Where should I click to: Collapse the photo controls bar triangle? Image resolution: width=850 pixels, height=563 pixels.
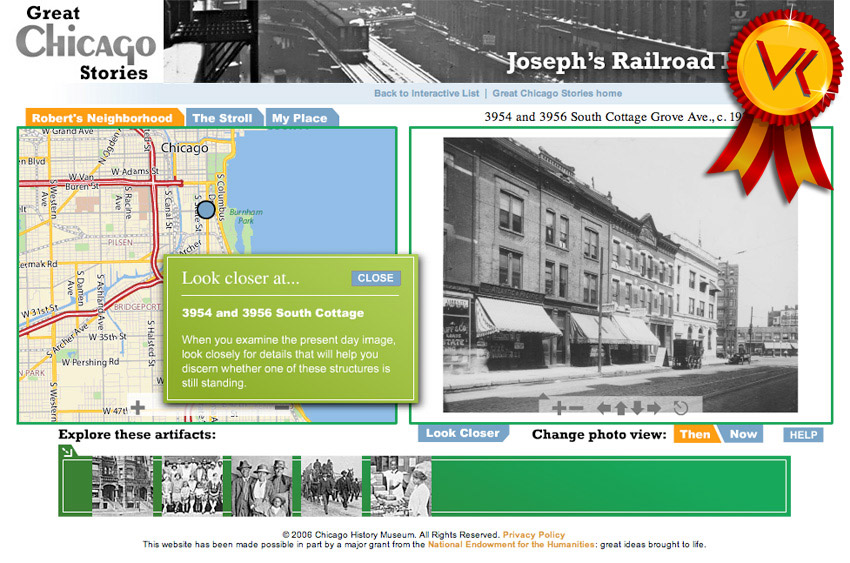pyautogui.click(x=544, y=397)
